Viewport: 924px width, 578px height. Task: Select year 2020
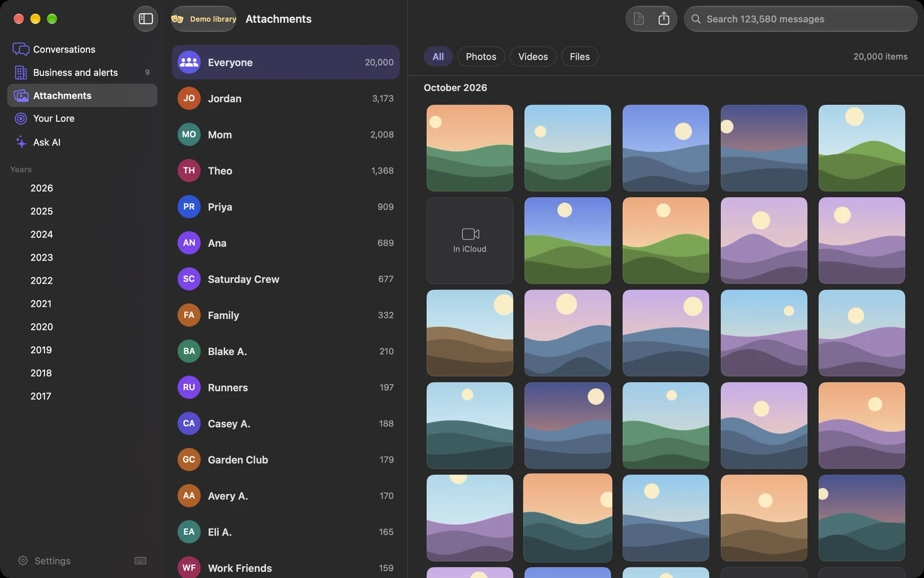42,327
